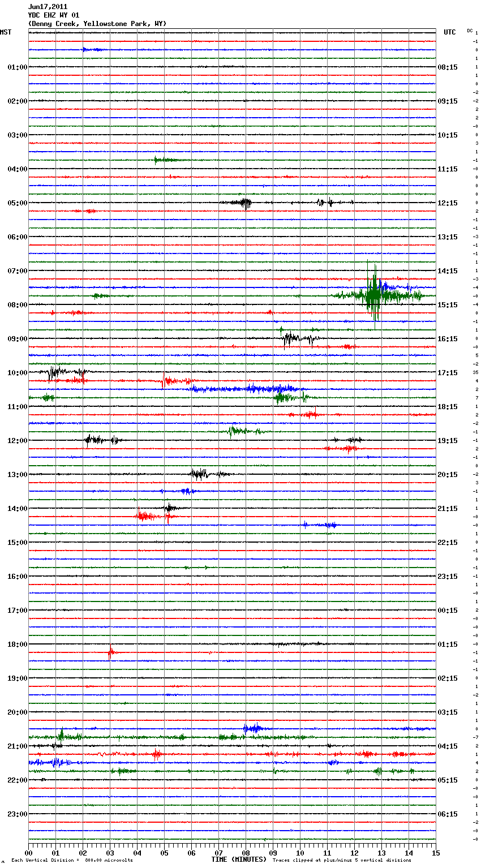Select the Jun17,2011 date title
The width and height of the screenshot is (481, 868).
click(x=48, y=7)
